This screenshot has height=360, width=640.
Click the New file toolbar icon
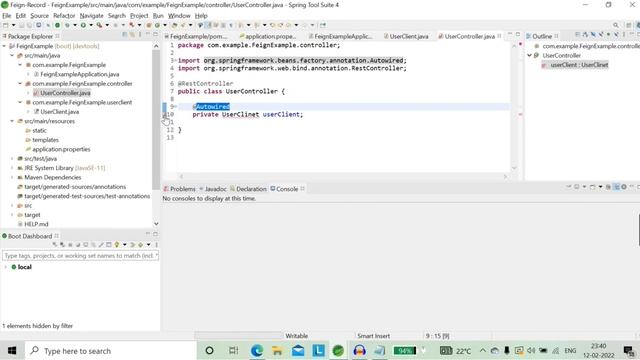pos(5,25)
